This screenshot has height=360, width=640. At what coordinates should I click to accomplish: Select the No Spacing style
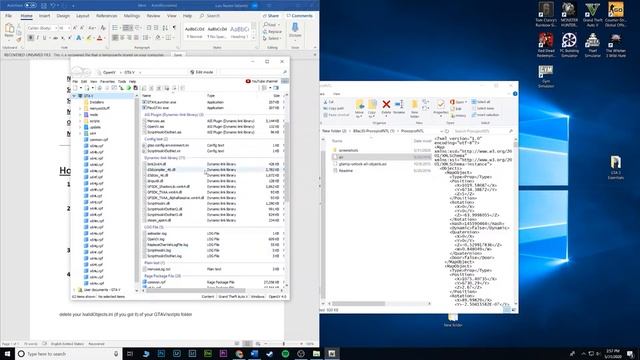point(217,32)
